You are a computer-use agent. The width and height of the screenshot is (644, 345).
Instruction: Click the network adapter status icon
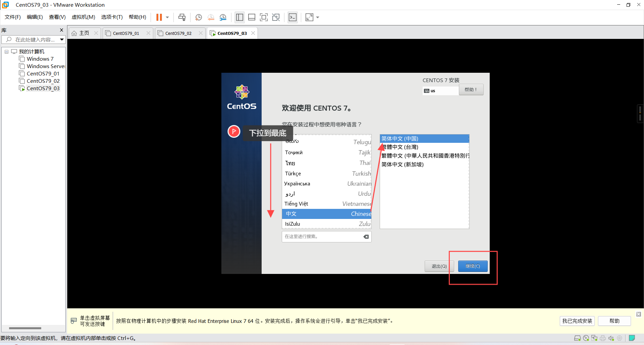pos(594,338)
